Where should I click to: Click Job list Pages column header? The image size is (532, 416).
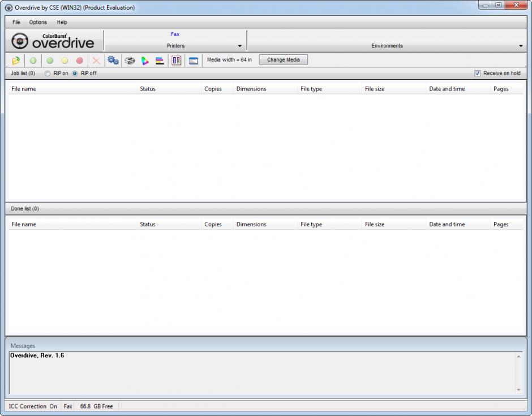pyautogui.click(x=507, y=89)
